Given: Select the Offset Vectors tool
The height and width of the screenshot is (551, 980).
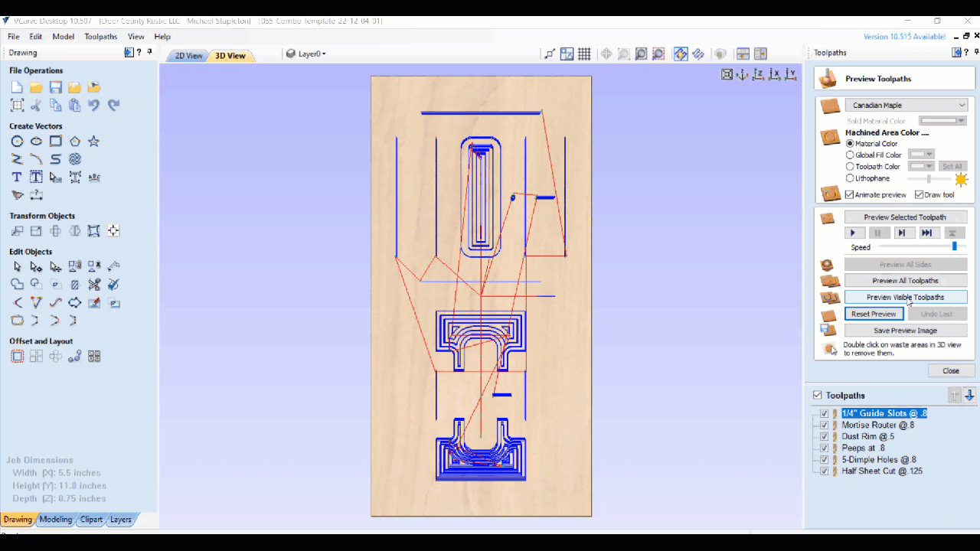Looking at the screenshot, I should tap(18, 356).
